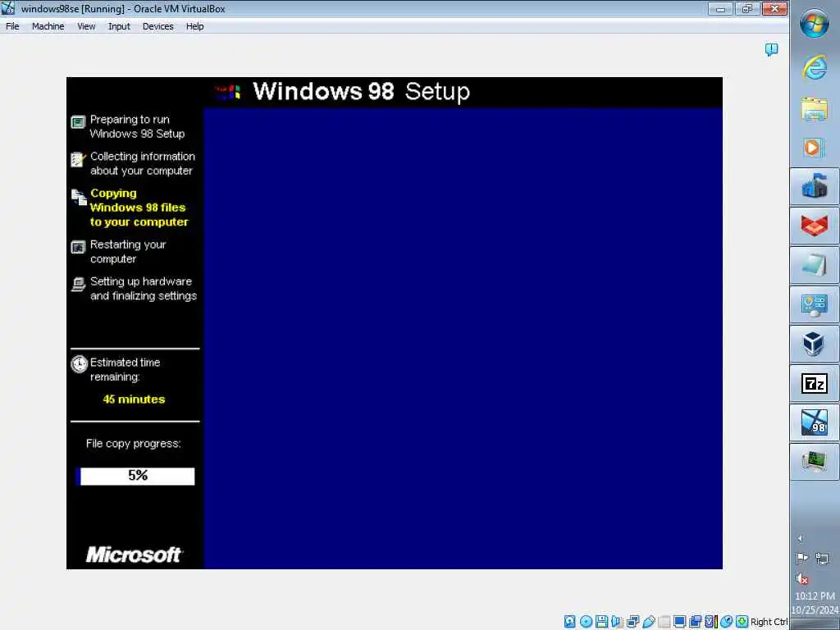
Task: Select the windows98se VM taskbar icon
Action: click(x=815, y=422)
